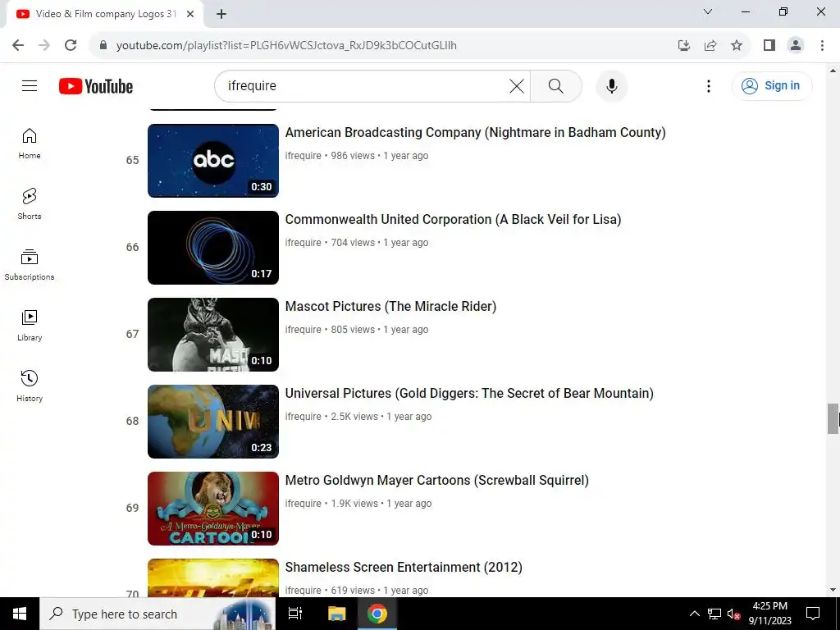840x630 pixels.
Task: Clear the search box with the X icon
Action: pos(517,85)
